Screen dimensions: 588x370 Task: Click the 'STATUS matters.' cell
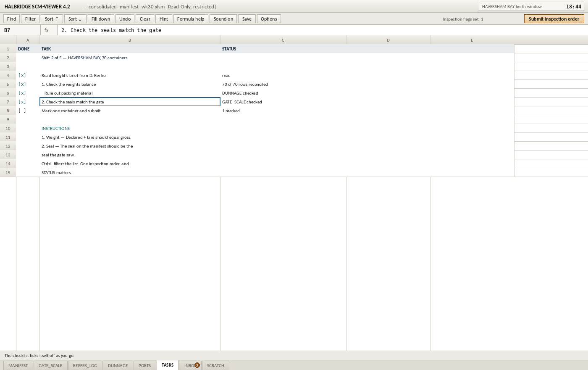coord(130,173)
